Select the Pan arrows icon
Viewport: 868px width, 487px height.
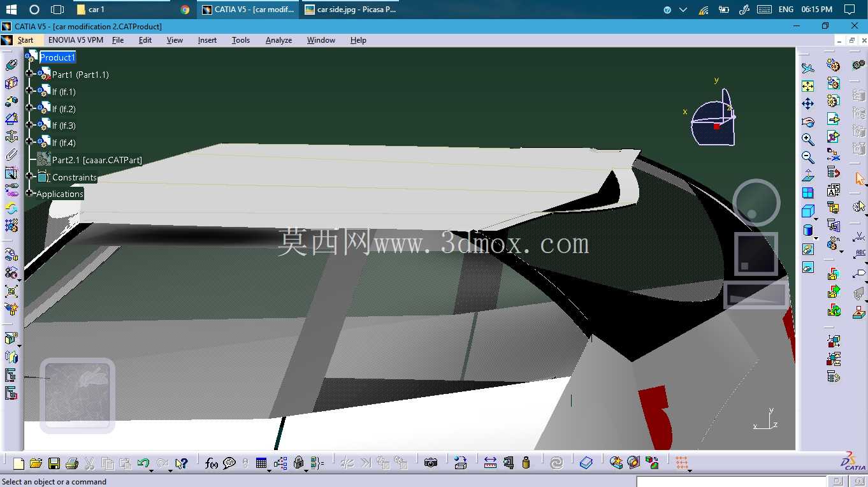click(x=808, y=104)
